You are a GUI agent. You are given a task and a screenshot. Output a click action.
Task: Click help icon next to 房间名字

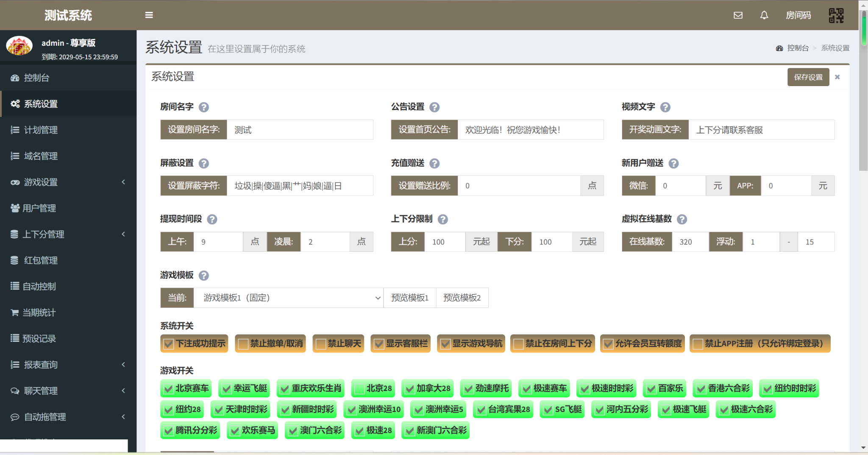point(204,107)
